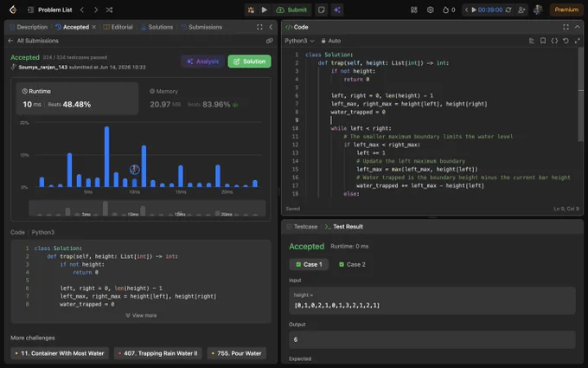The height and width of the screenshot is (368, 588).
Task: Open 755. Pour Water challenge
Action: coord(237,353)
